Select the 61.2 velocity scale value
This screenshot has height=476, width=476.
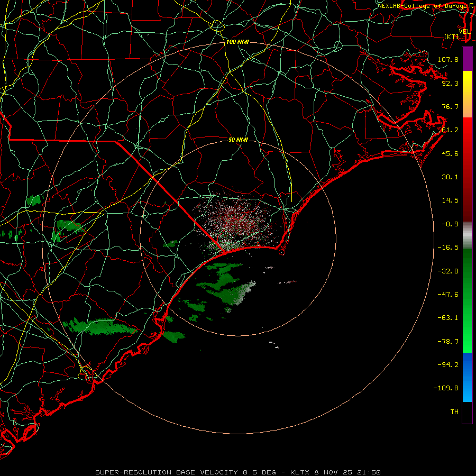450,130
